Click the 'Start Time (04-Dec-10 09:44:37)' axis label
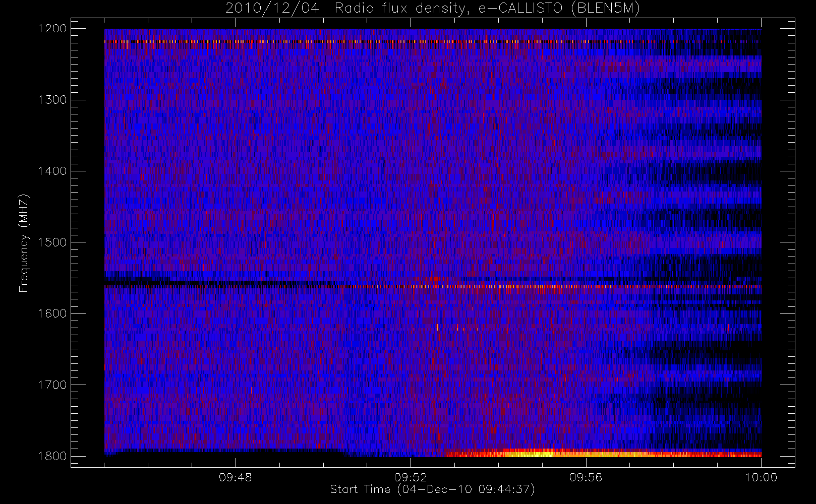The height and width of the screenshot is (504, 816). coord(433,489)
